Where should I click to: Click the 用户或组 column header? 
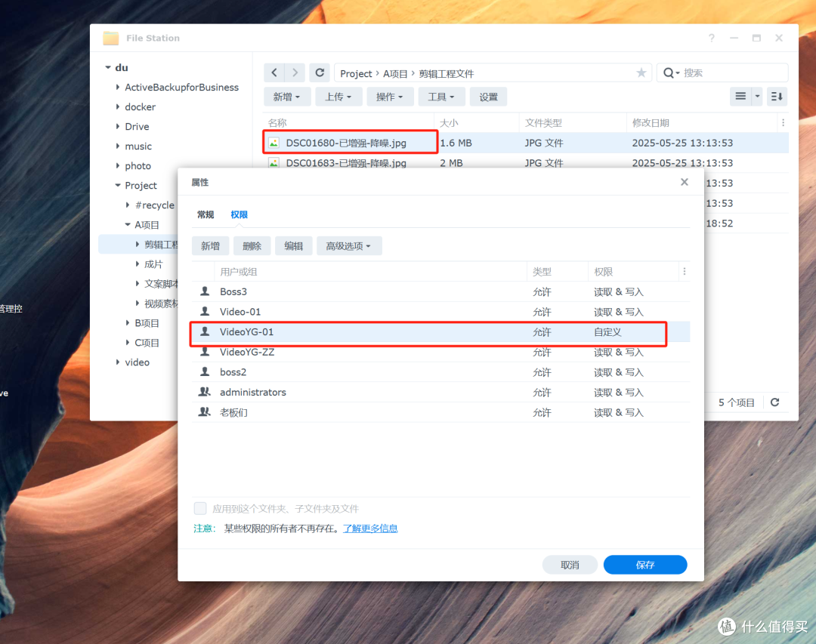(x=370, y=272)
